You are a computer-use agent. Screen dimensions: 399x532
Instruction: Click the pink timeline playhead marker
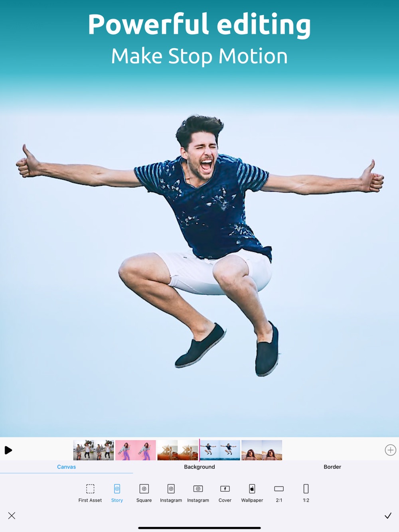tap(199, 450)
